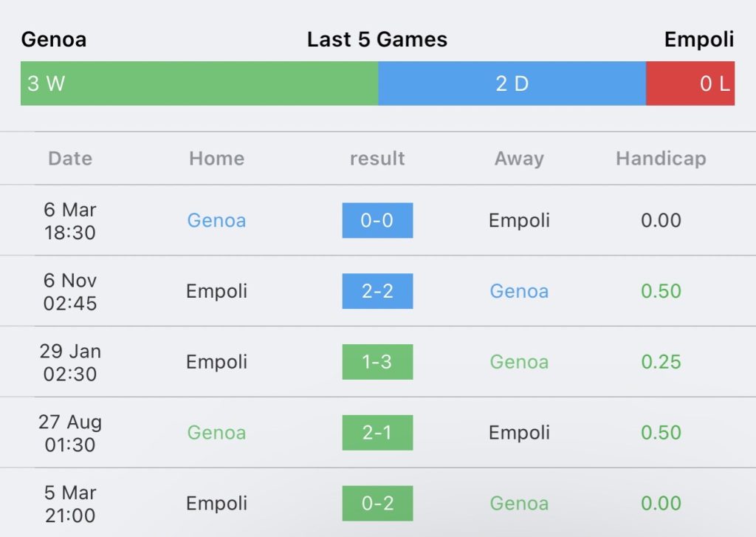Open the 0-2 result badge
756x537 pixels.
377,503
